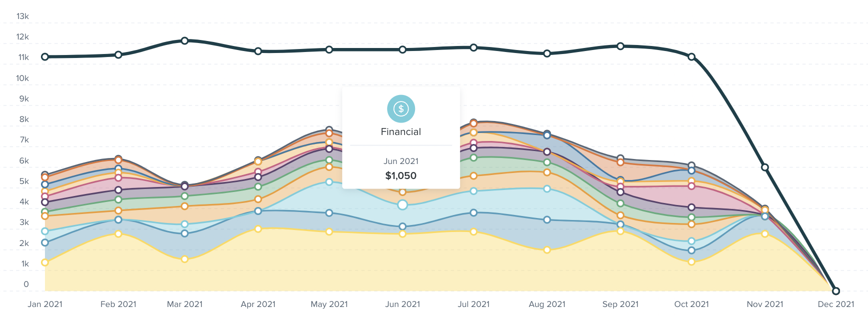Screen dimensions: 868x326
Task: Pick the dark line point at Sep 2021
Action: click(620, 46)
